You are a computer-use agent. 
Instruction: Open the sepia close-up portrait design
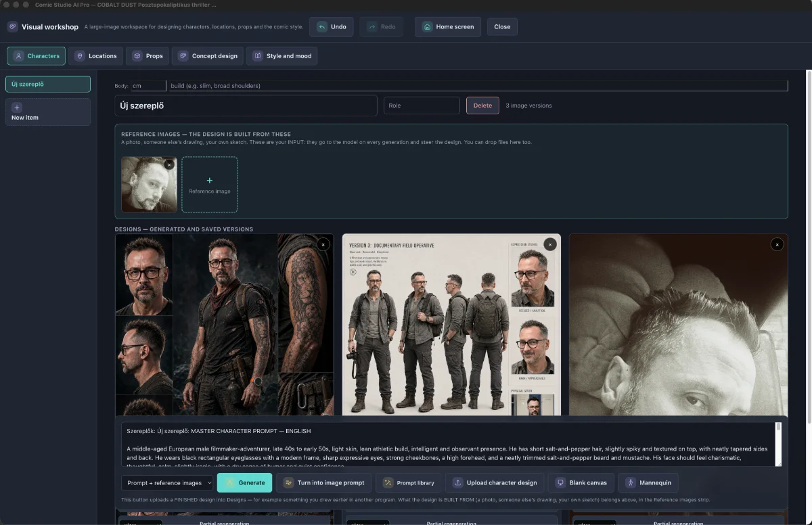point(679,325)
